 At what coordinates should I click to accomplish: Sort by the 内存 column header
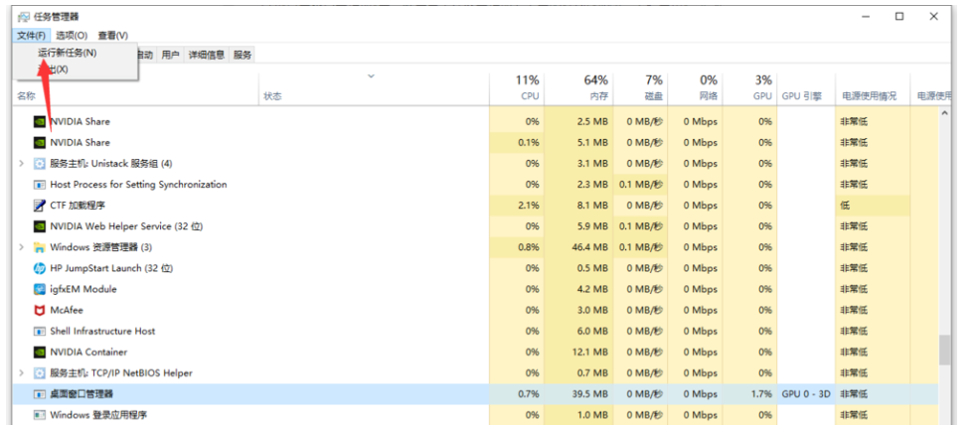coord(578,89)
